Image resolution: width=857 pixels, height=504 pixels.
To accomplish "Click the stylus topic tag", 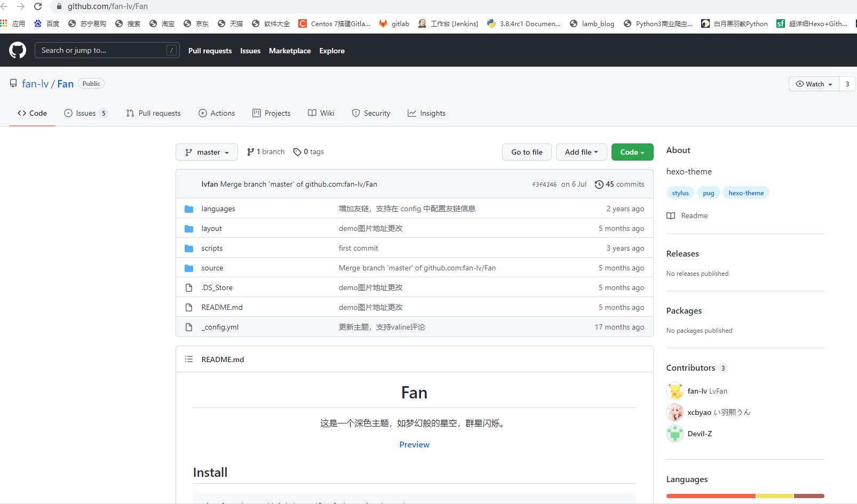I will pyautogui.click(x=680, y=193).
